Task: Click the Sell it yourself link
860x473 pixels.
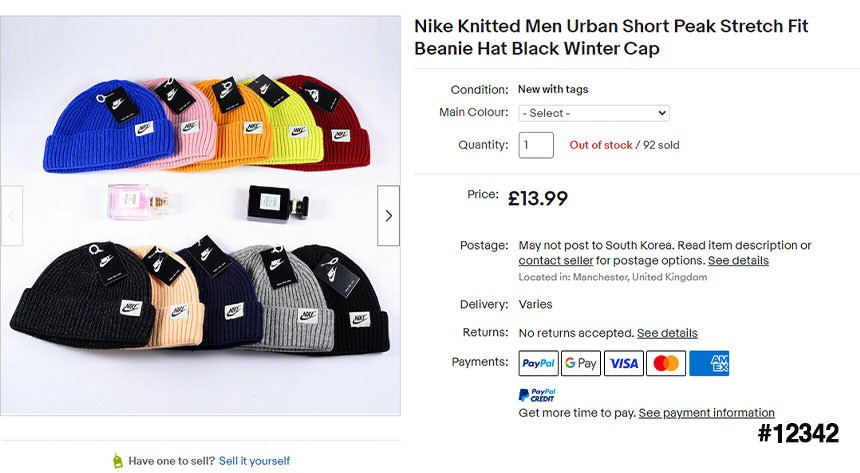Action: point(254,461)
